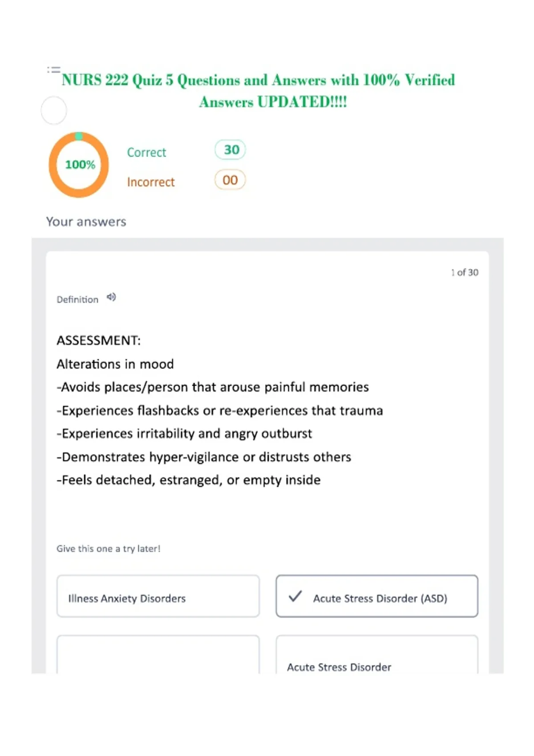534x756 pixels.
Task: Click the 100% orange progress ring
Action: click(x=79, y=165)
